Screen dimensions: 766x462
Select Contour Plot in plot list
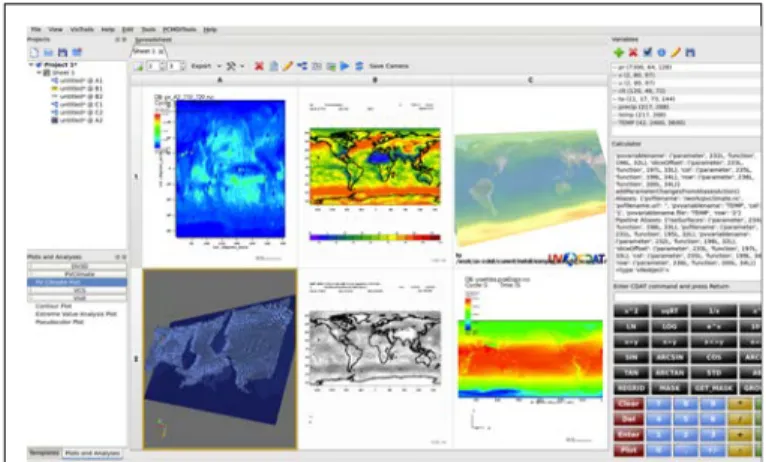[x=53, y=306]
